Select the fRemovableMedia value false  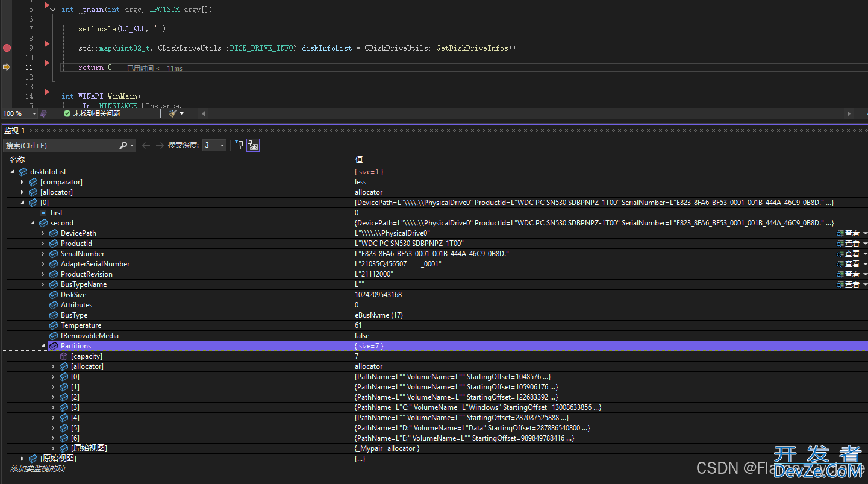coord(362,336)
